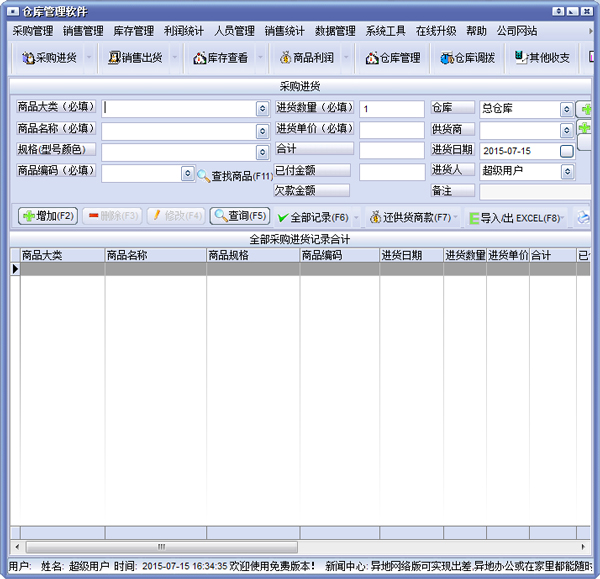Image resolution: width=600 pixels, height=579 pixels.
Task: Click the 修改(F4) button
Action: point(176,216)
